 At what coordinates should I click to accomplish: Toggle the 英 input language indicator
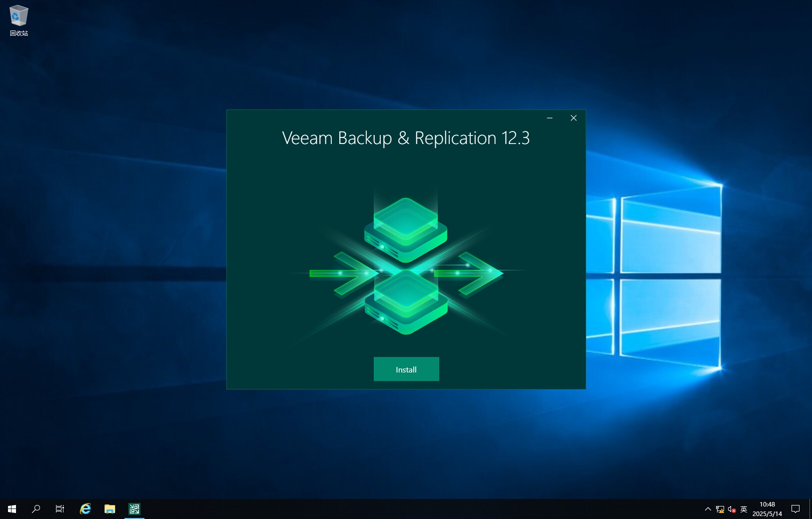pos(744,509)
